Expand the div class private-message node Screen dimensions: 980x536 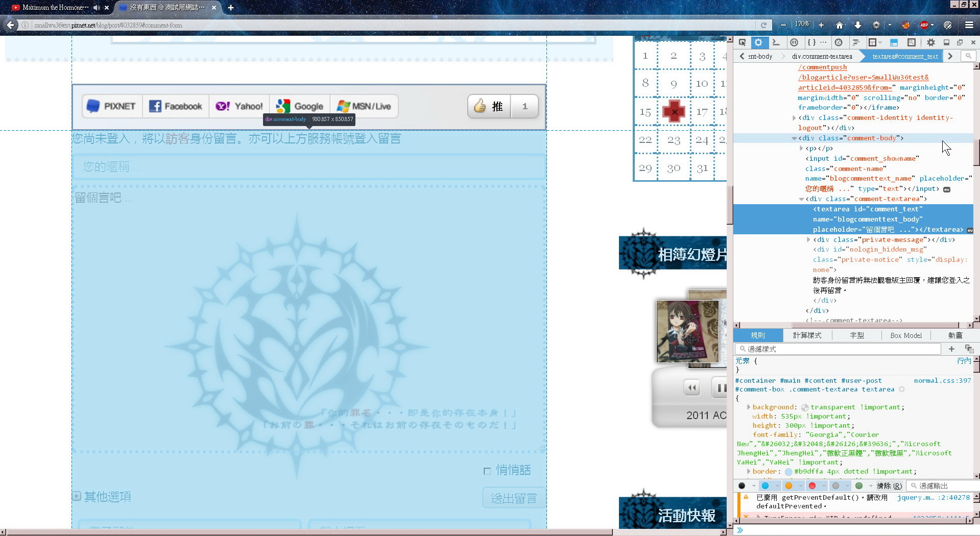(x=808, y=239)
